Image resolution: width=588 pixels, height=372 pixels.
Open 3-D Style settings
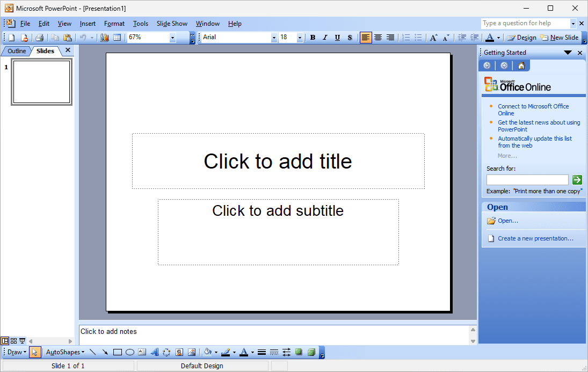[x=311, y=352]
